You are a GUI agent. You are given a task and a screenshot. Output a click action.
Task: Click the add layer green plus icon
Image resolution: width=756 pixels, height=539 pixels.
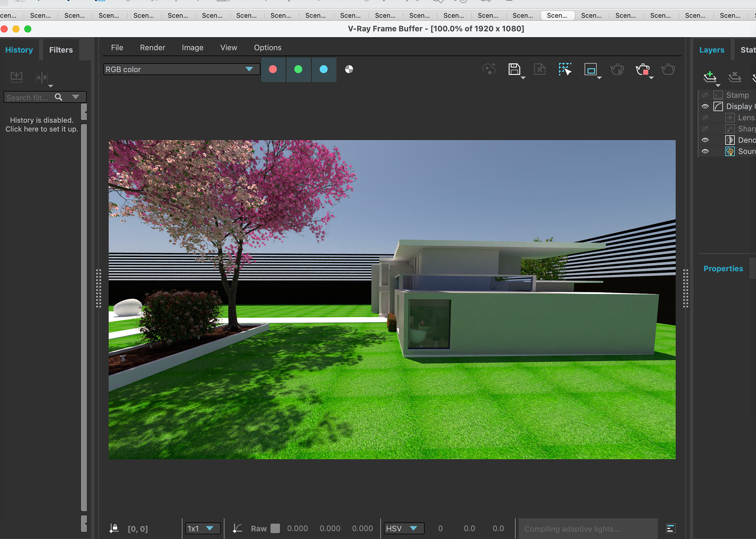coord(710,76)
